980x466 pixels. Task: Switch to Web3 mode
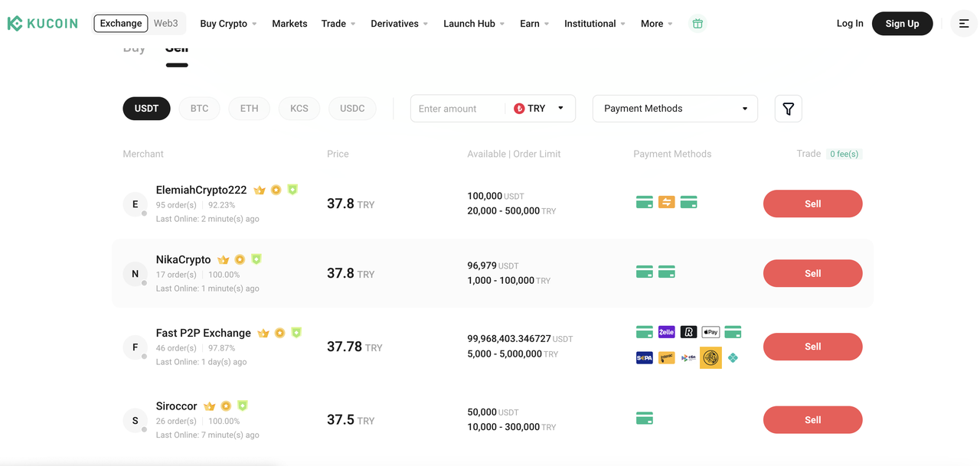coord(165,24)
